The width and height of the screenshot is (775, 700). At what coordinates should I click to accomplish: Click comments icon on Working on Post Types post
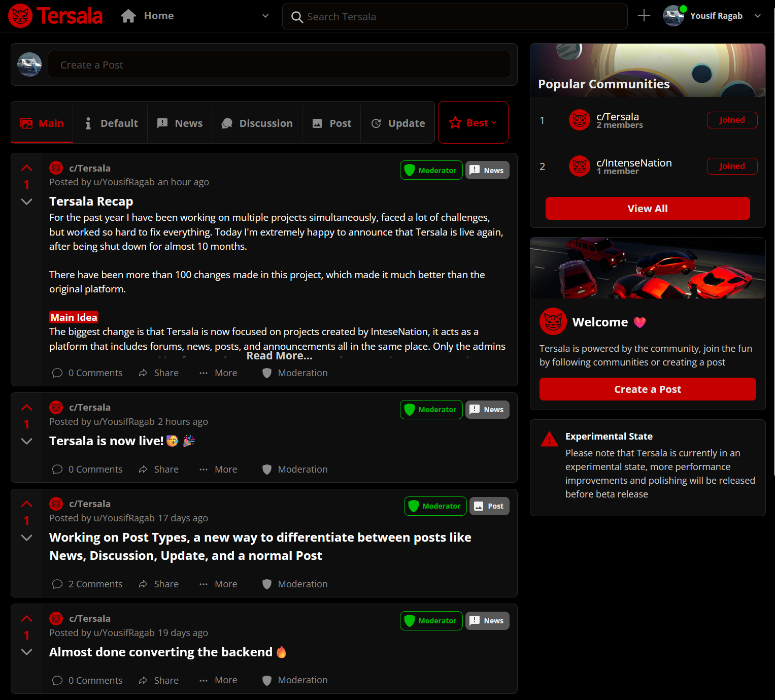pos(57,584)
